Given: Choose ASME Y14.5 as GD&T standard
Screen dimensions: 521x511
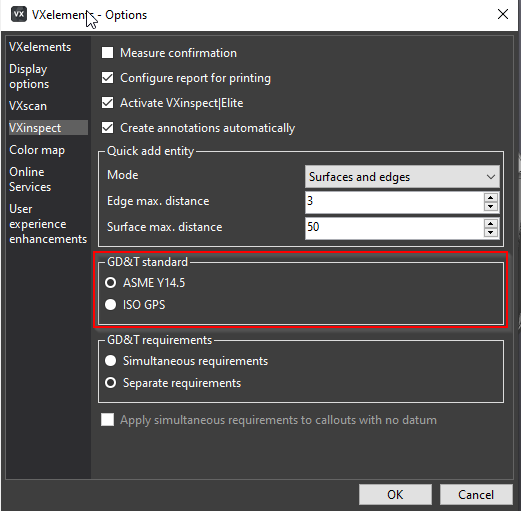Looking at the screenshot, I should (110, 283).
